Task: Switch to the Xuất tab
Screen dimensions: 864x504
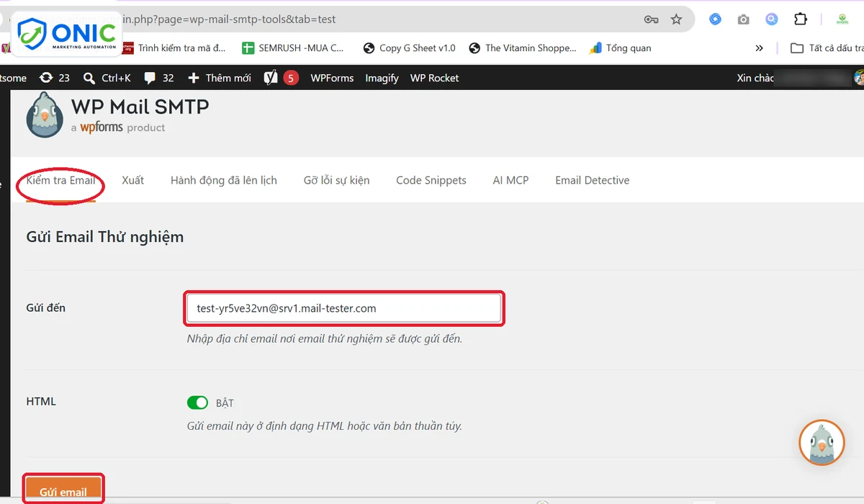Action: pyautogui.click(x=132, y=180)
